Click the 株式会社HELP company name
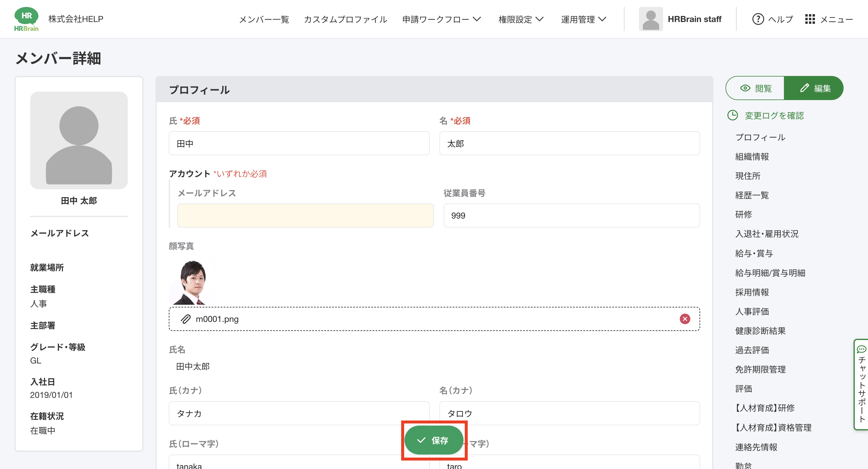 76,19
